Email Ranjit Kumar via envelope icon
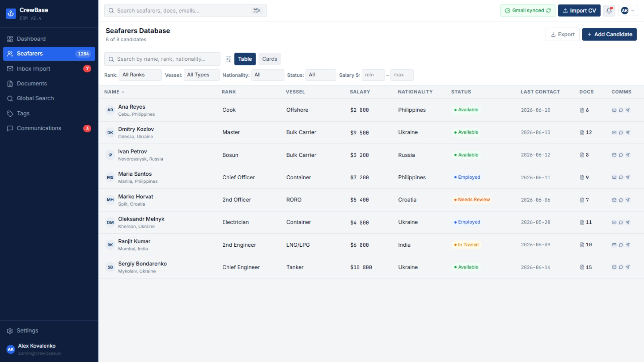644x362 pixels. (x=614, y=245)
